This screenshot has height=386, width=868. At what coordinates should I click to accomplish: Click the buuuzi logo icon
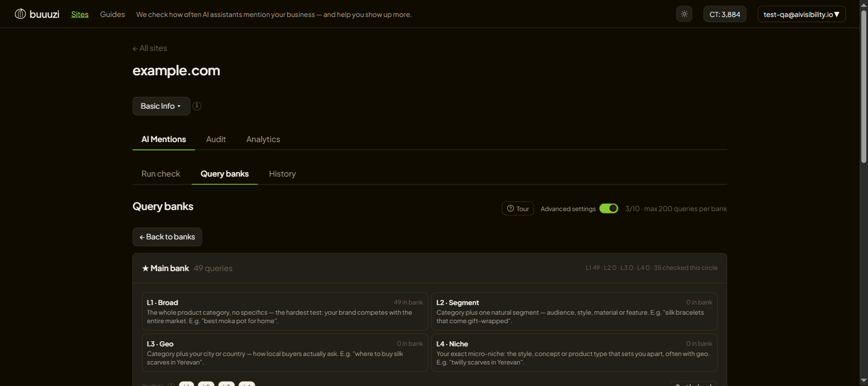pos(20,14)
